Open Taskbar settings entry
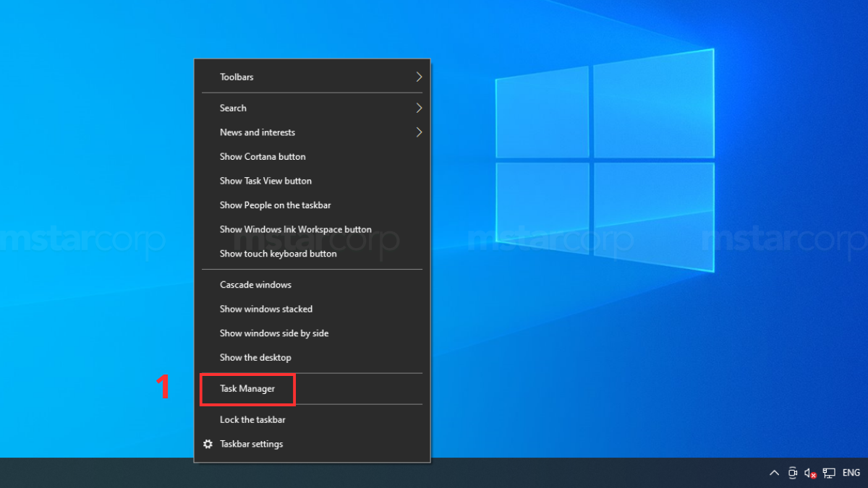868x488 pixels. pyautogui.click(x=312, y=444)
